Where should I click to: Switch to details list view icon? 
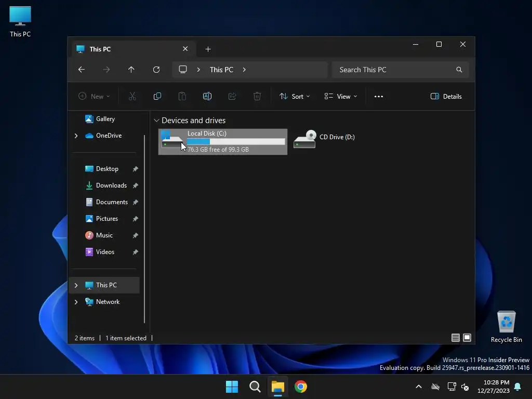click(x=455, y=338)
